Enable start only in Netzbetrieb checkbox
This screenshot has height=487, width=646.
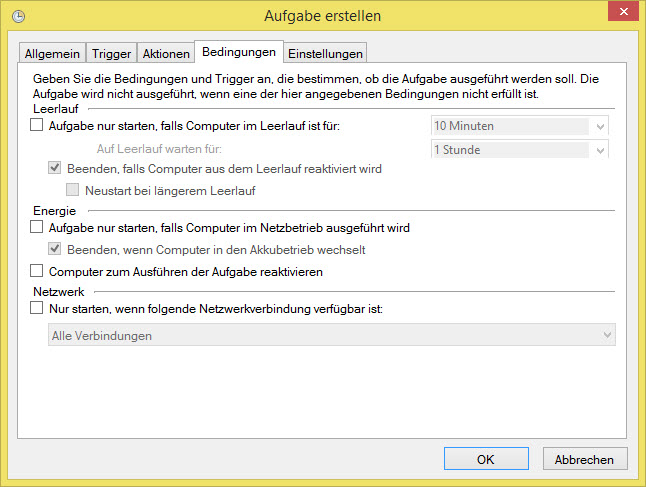pyautogui.click(x=38, y=228)
